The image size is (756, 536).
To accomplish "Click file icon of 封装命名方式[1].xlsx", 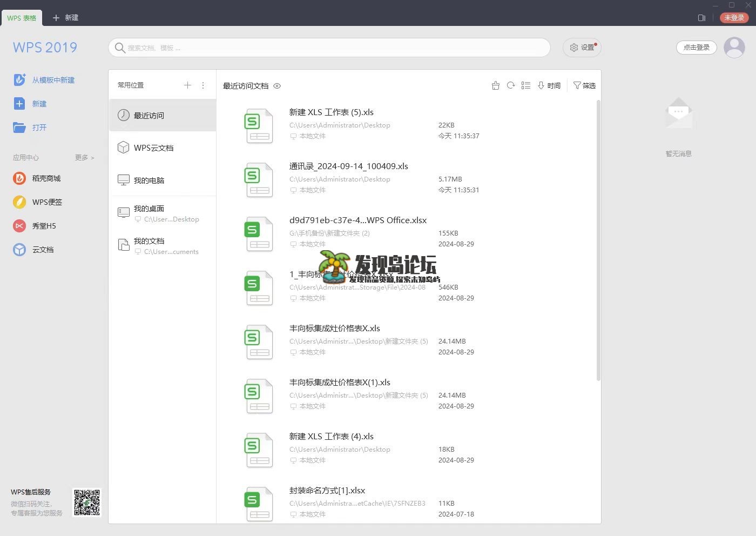I will [x=259, y=504].
